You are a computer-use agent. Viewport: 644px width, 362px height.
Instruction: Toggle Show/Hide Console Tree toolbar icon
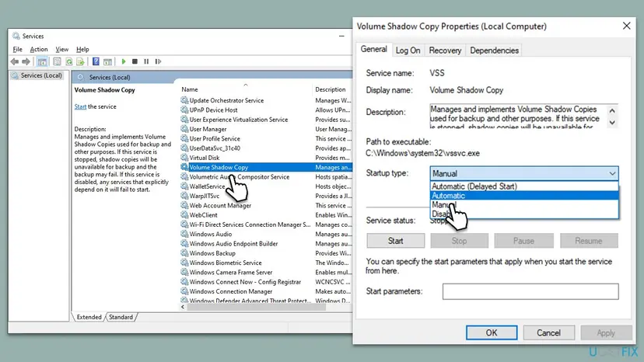[x=42, y=61]
